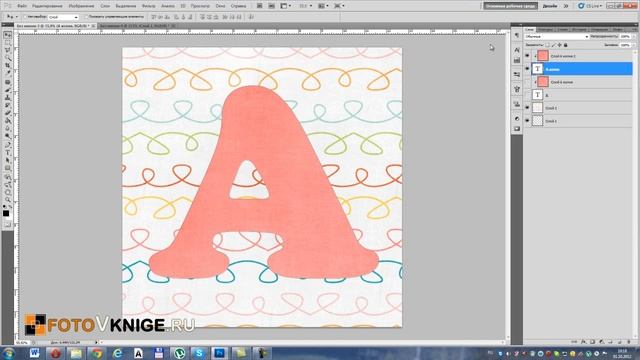Open the Arrange Documents dropdown
The image size is (640, 360).
[x=324, y=6]
